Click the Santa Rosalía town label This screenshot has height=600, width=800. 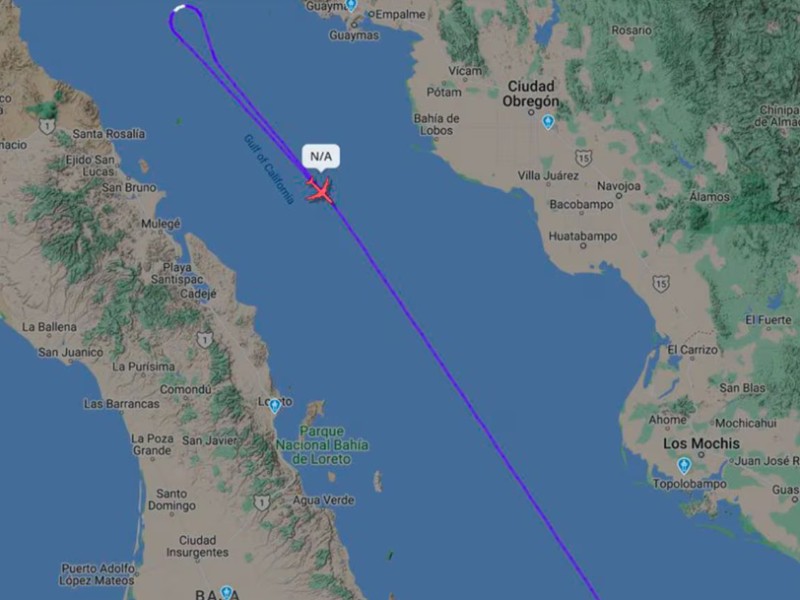109,134
